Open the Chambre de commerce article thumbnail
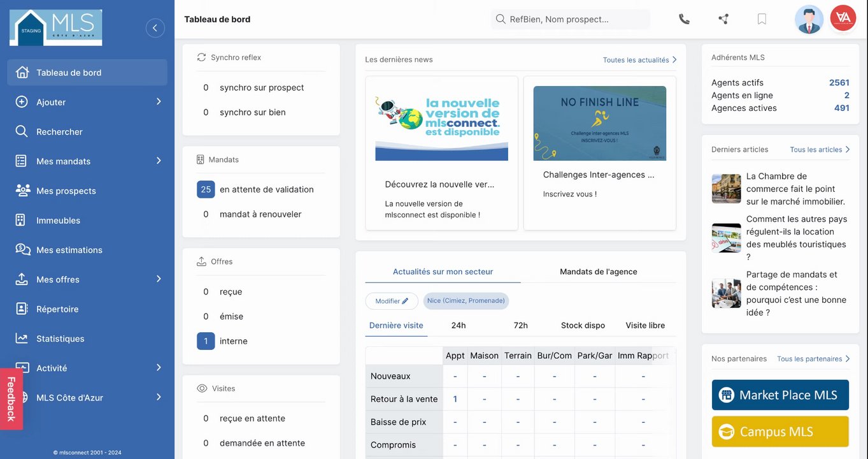The height and width of the screenshot is (459, 868). (727, 189)
